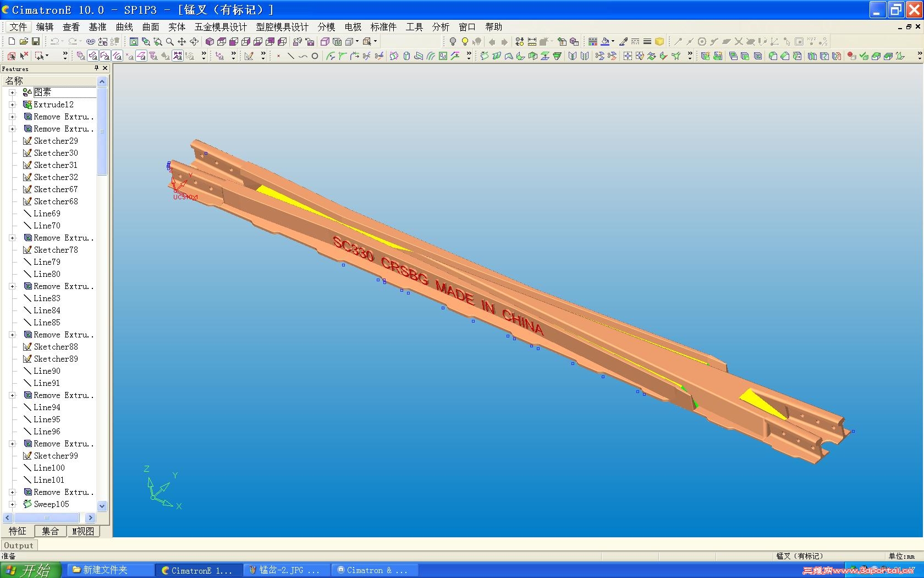
Task: Click the Output tab at the bottom
Action: pos(19,546)
